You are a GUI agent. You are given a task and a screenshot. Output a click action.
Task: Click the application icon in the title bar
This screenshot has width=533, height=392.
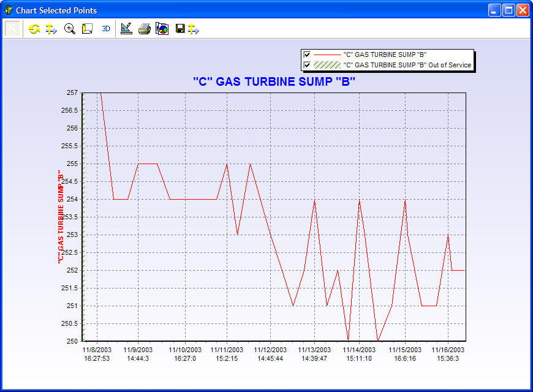pos(9,10)
